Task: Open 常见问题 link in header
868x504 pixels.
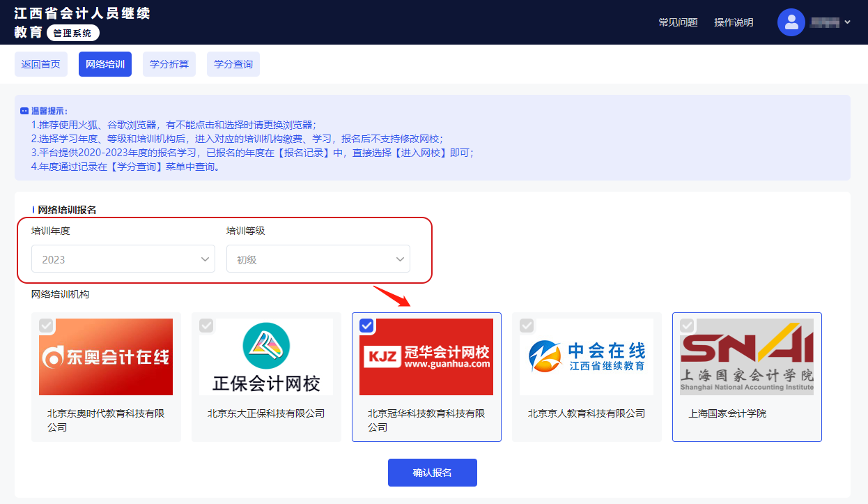Action: (x=678, y=22)
